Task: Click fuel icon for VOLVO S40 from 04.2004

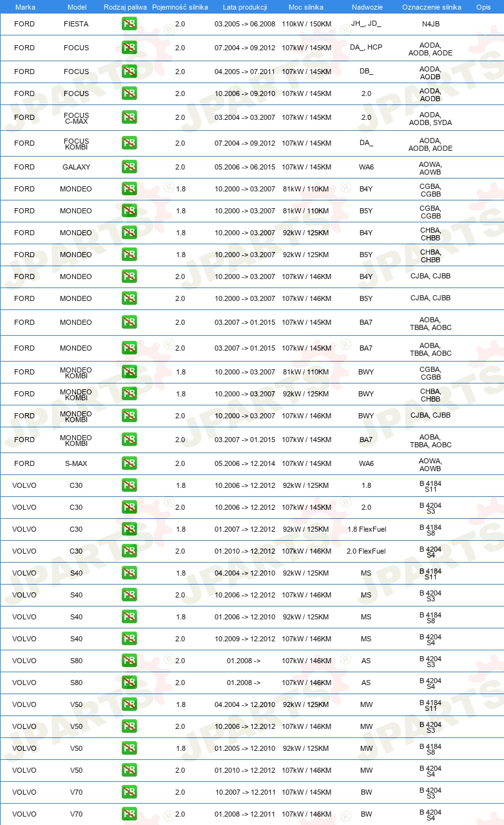Action: tap(129, 573)
